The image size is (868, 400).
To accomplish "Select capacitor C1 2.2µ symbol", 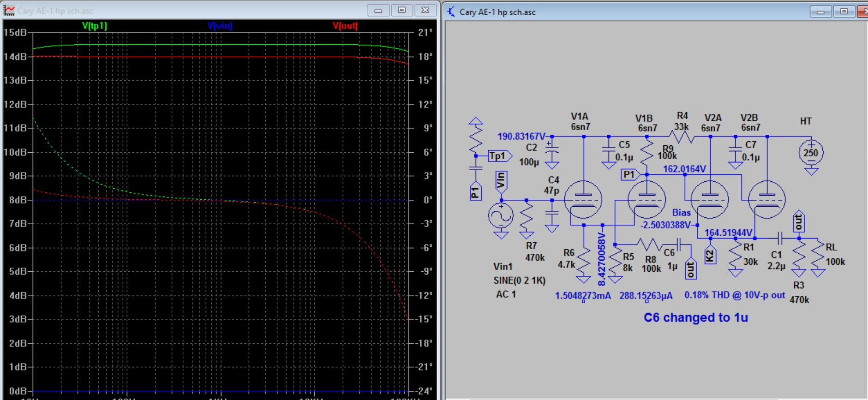I will (x=780, y=238).
